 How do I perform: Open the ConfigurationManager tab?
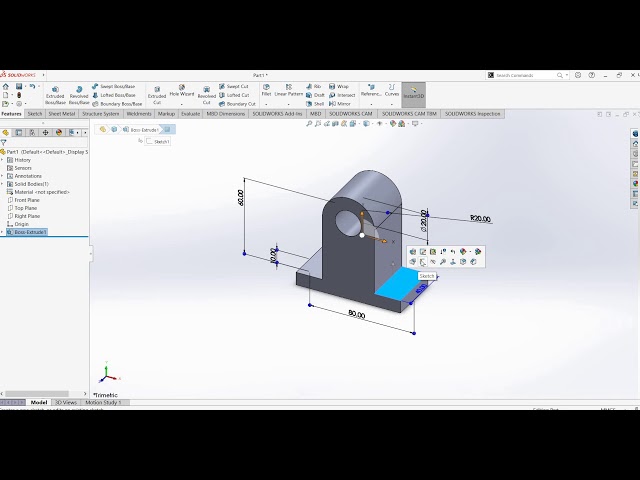[32, 133]
